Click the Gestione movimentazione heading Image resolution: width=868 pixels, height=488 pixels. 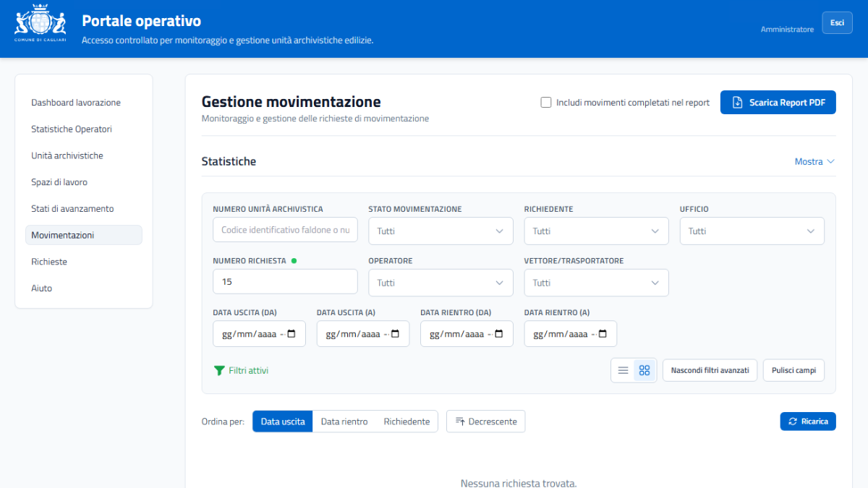click(x=291, y=102)
